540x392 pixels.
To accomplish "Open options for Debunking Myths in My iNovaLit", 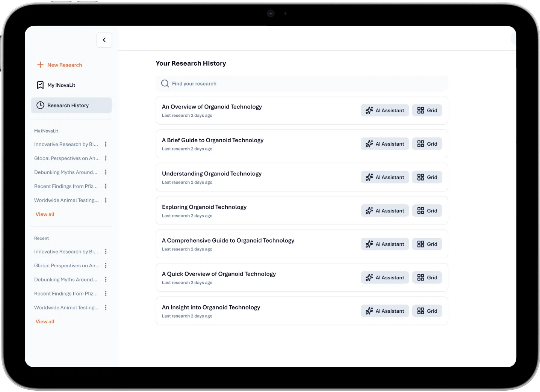I will 106,172.
